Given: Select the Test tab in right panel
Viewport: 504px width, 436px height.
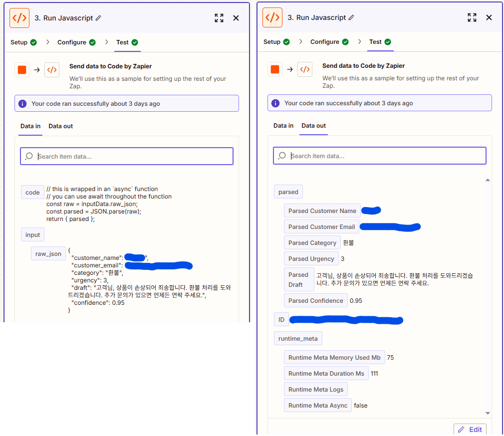Looking at the screenshot, I should 380,42.
